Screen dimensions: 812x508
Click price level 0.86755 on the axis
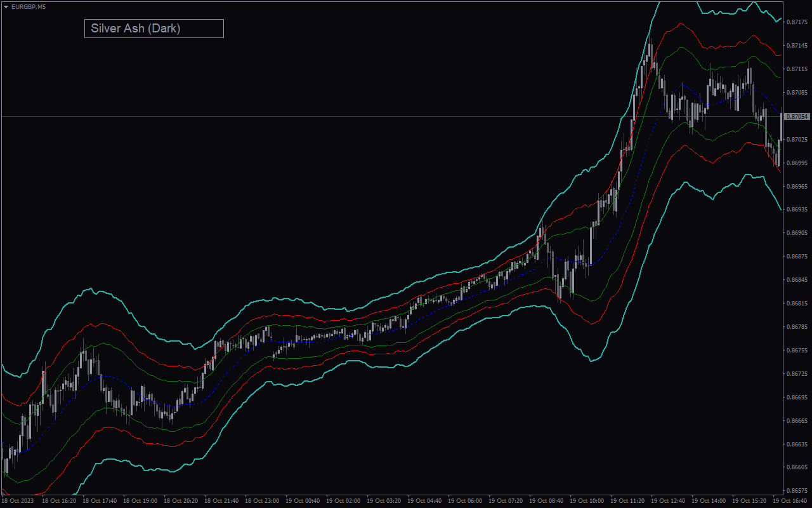[797, 351]
